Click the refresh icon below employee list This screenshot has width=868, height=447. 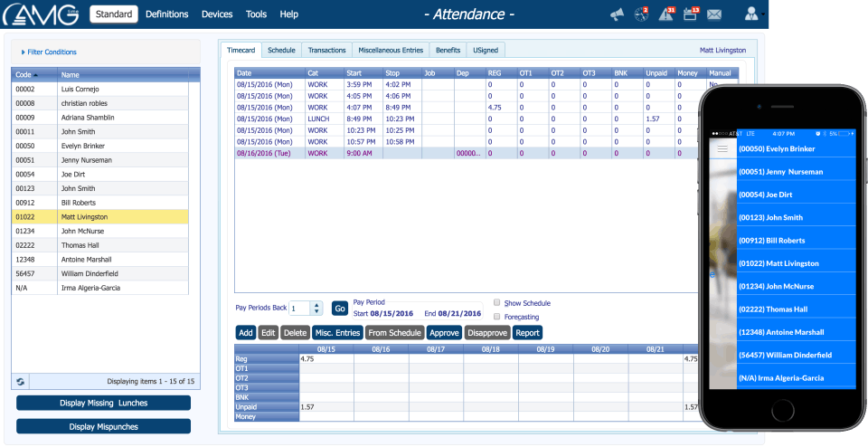point(20,381)
